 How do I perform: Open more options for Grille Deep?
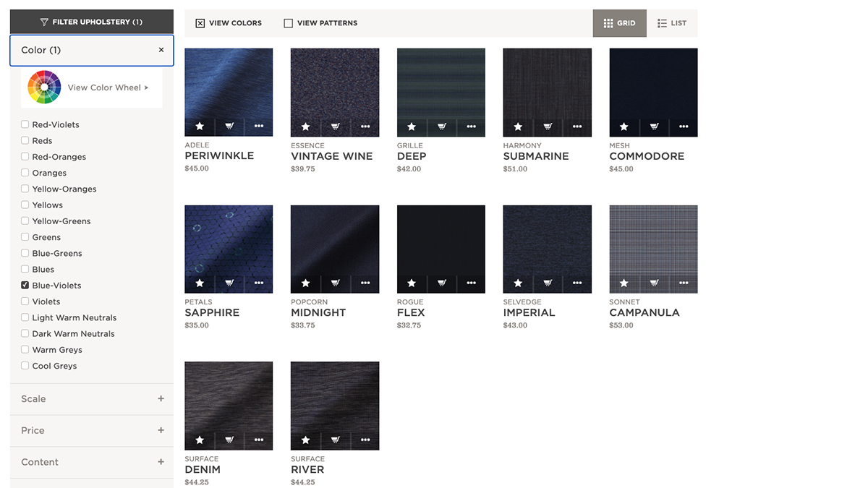pyautogui.click(x=471, y=127)
